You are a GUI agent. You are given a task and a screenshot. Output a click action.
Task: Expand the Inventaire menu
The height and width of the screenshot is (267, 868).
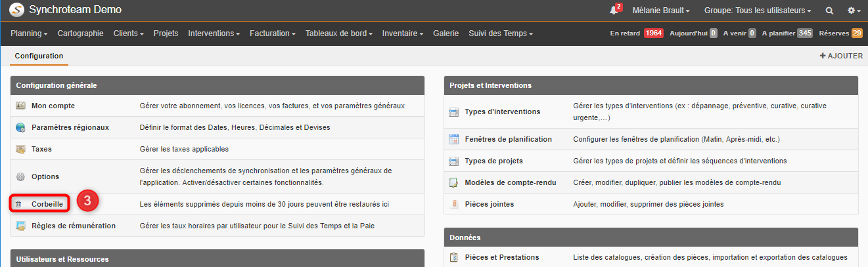tap(403, 33)
